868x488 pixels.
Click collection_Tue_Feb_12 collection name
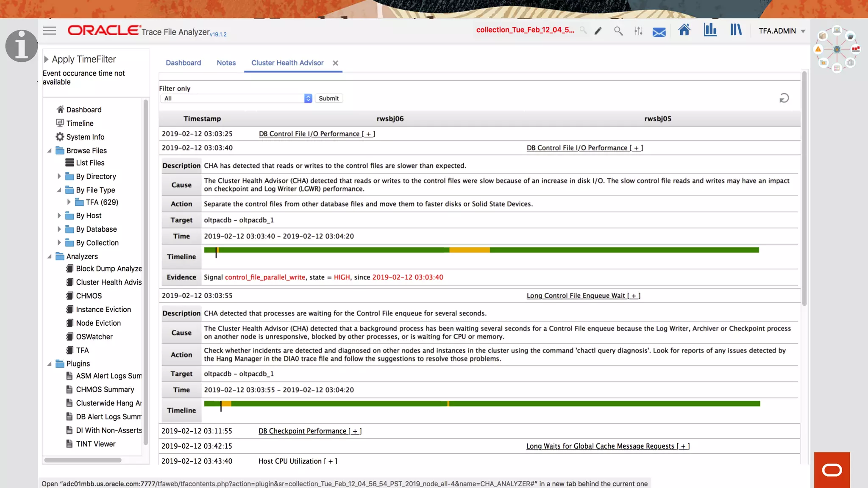[x=525, y=30]
